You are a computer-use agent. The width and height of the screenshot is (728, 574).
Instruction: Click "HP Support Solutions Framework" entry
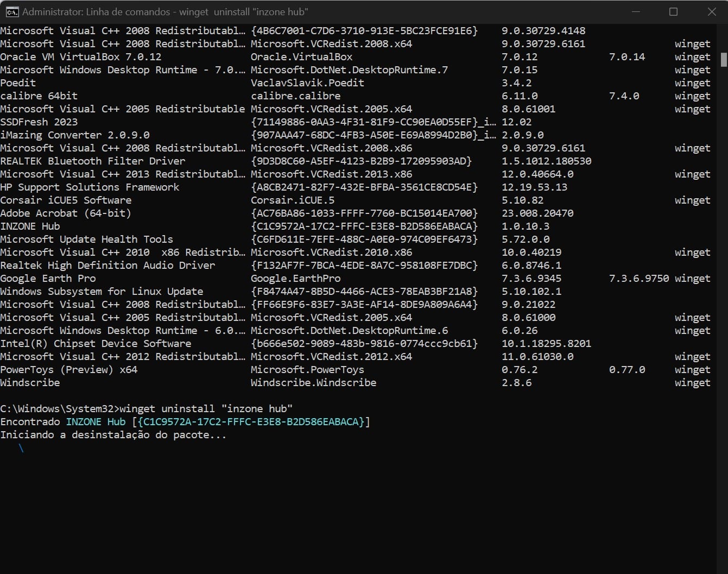[90, 187]
